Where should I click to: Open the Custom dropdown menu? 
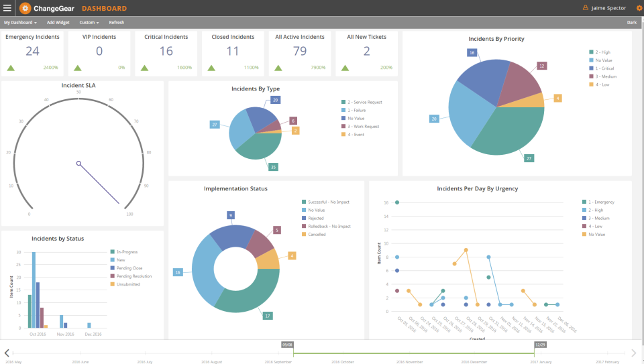(x=89, y=22)
